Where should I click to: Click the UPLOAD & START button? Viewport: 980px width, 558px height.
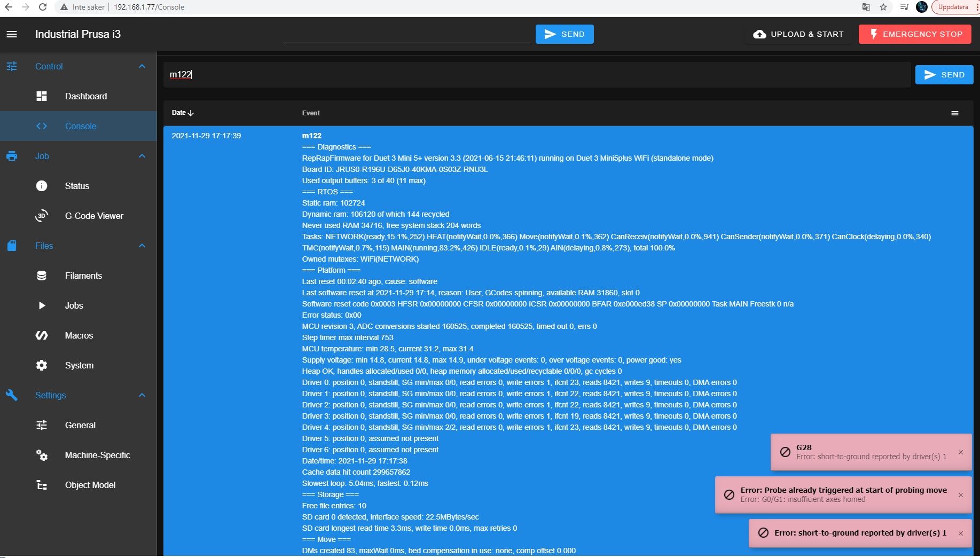tap(798, 34)
